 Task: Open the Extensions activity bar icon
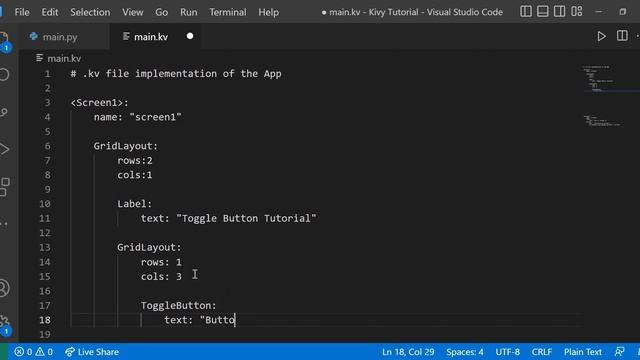click(x=4, y=187)
